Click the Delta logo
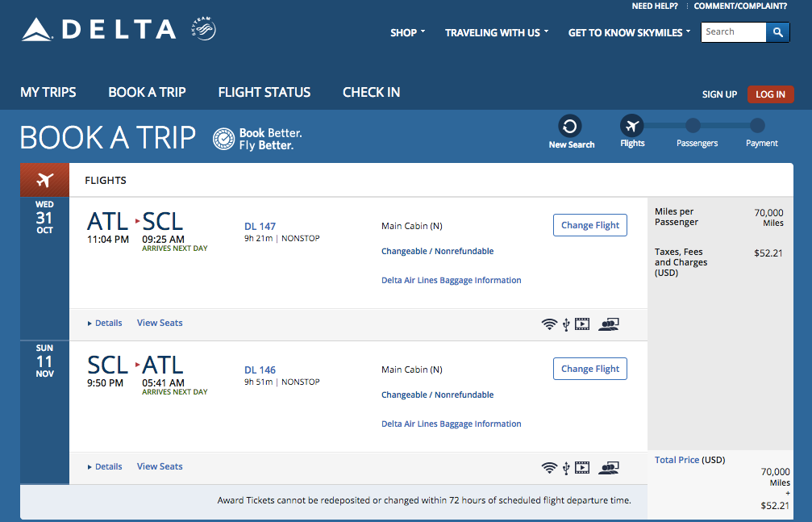Viewport: 812px width, 522px height. tap(98, 30)
